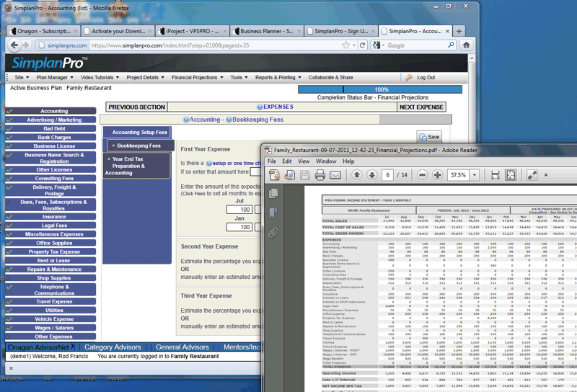Switch to the Onagon - Subscripti... tab

43,31
